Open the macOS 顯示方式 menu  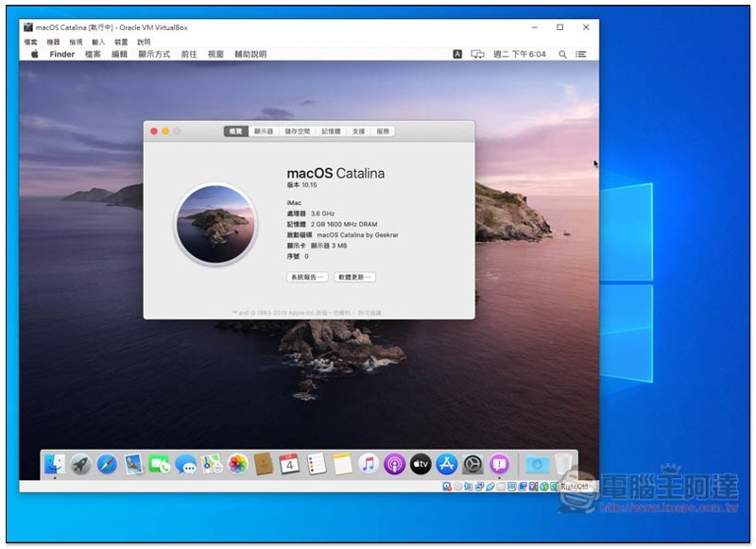pyautogui.click(x=154, y=55)
